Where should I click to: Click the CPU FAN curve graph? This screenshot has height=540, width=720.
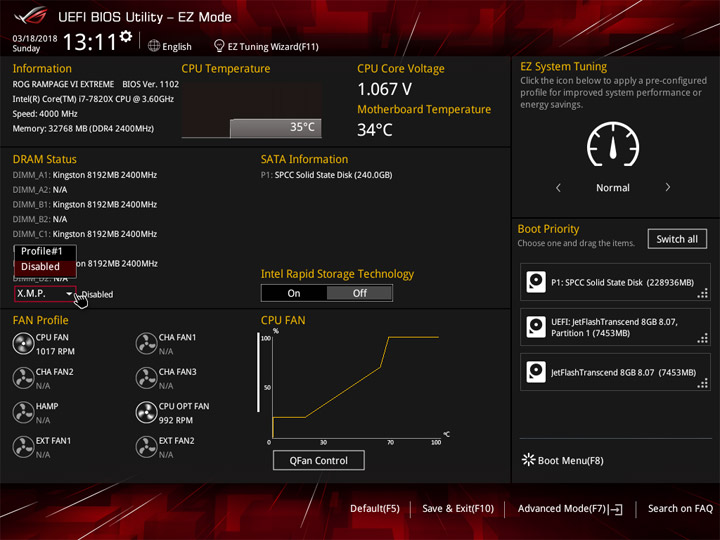tap(356, 386)
